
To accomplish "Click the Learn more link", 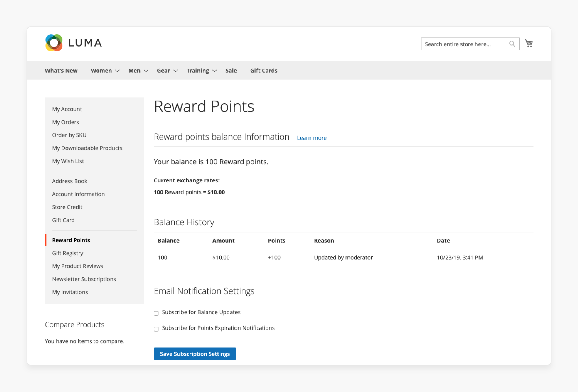I will pos(312,138).
